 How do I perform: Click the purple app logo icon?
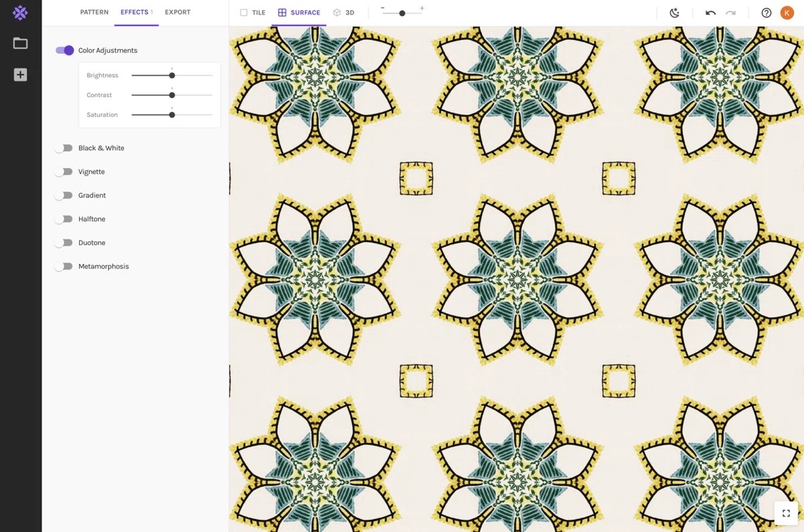pos(20,12)
